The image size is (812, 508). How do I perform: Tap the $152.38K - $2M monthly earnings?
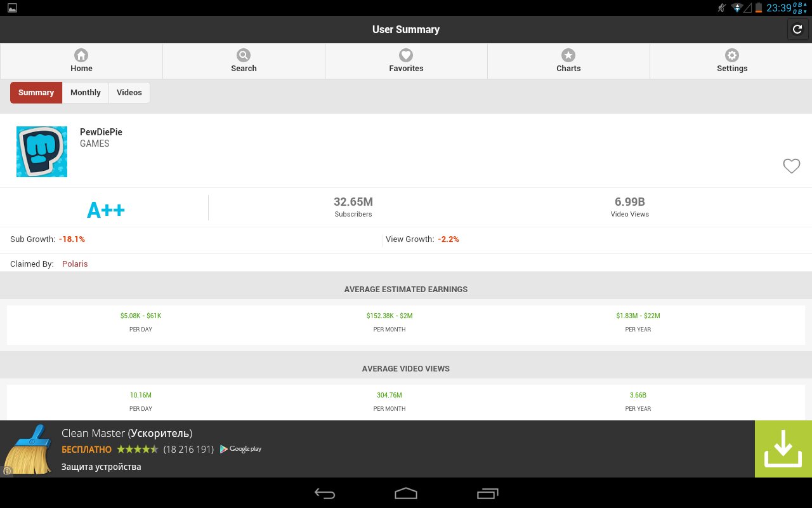pyautogui.click(x=390, y=316)
